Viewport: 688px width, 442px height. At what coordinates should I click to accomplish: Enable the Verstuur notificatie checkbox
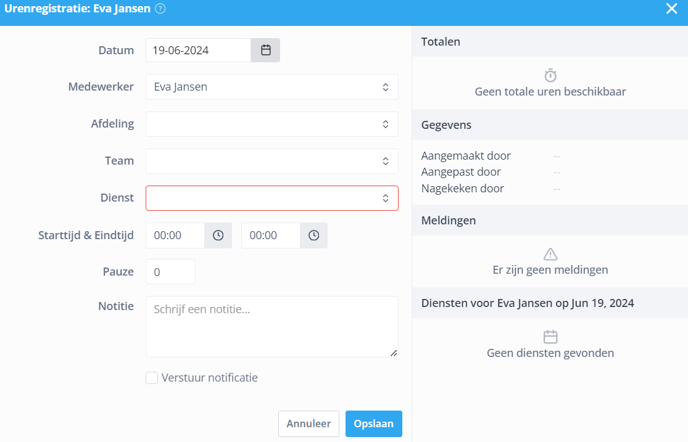pos(152,377)
